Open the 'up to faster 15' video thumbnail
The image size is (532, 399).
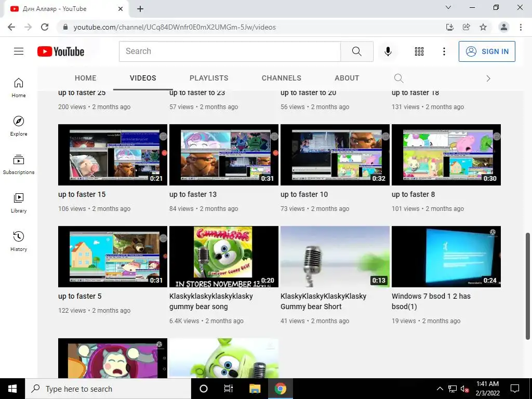tap(113, 155)
